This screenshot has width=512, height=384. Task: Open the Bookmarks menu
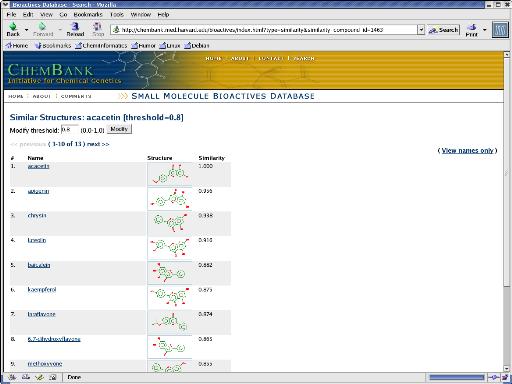[88, 15]
